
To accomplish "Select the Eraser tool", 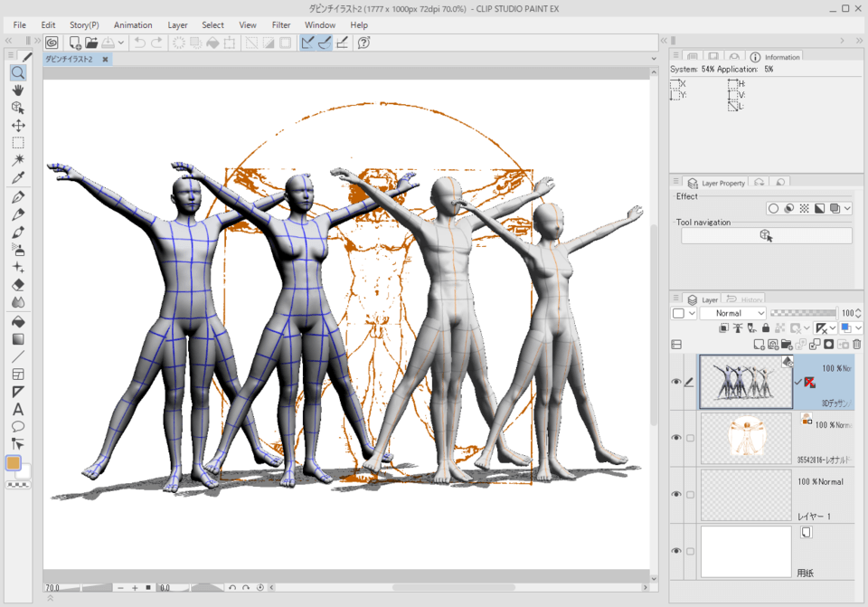I will pyautogui.click(x=18, y=285).
